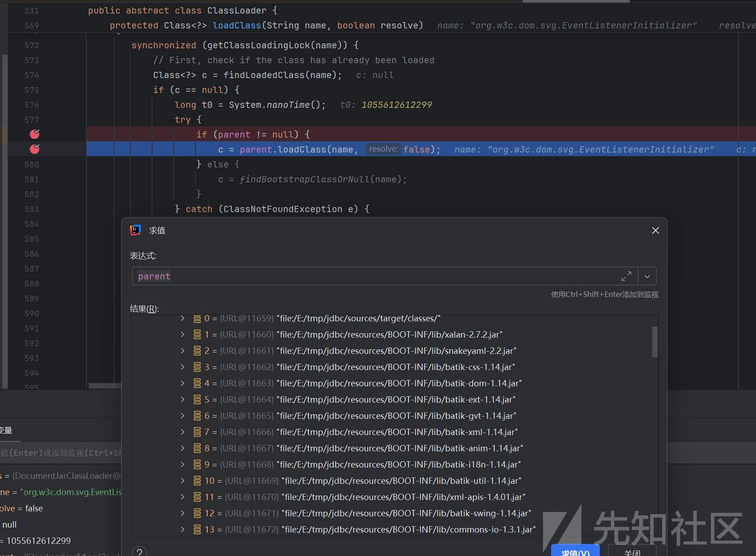756x556 pixels.
Task: Click line number 580 in the gutter
Action: [x=32, y=164]
